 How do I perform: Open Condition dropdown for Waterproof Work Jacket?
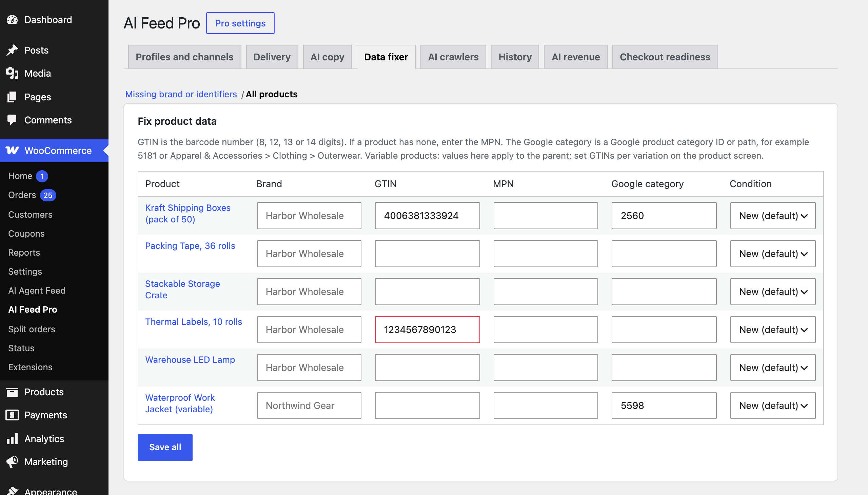pyautogui.click(x=772, y=405)
